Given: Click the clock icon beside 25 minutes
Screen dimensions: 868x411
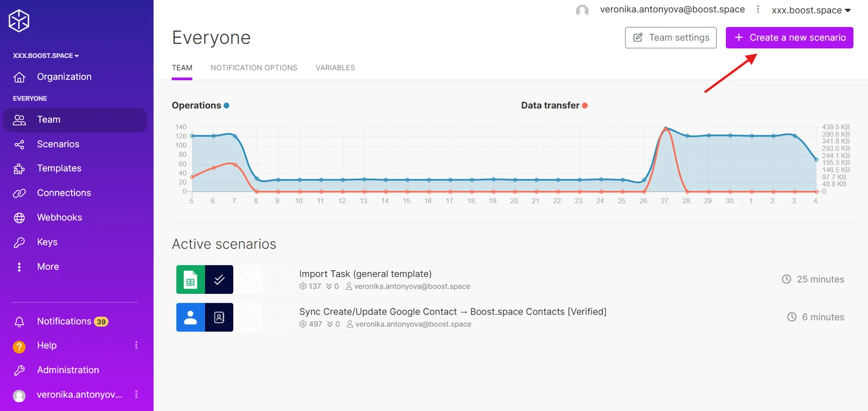Looking at the screenshot, I should 787,279.
